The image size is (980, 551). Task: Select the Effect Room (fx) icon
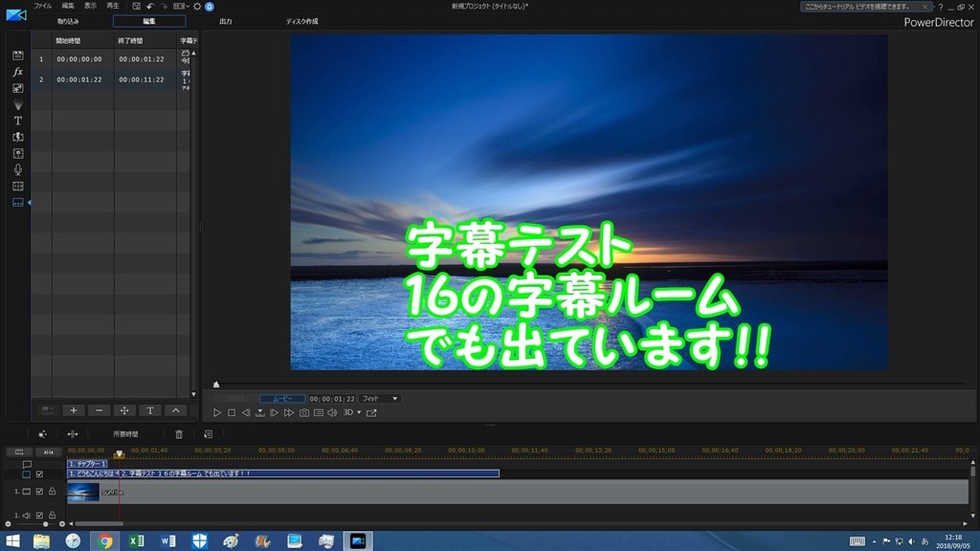(x=16, y=71)
